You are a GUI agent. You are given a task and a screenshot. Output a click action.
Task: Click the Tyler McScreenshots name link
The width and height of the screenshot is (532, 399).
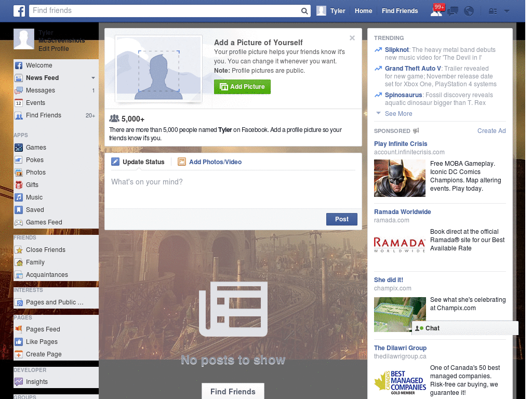pos(61,36)
